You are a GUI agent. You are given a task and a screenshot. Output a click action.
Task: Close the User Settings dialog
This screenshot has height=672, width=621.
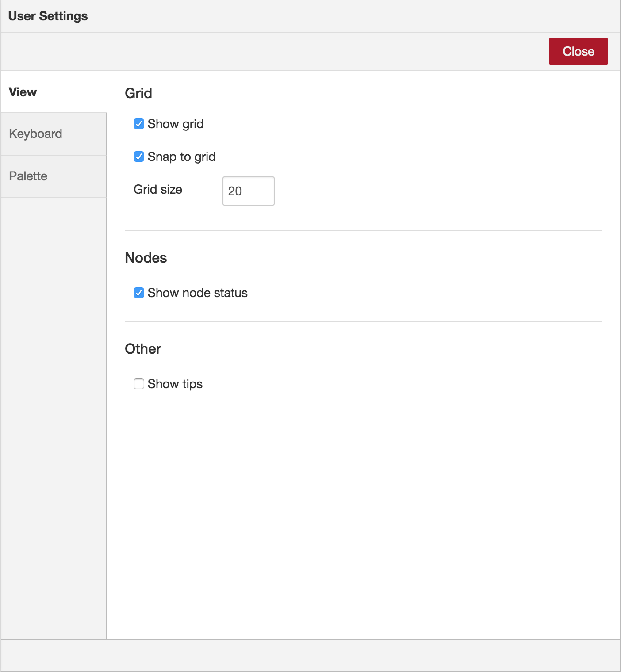coord(578,51)
